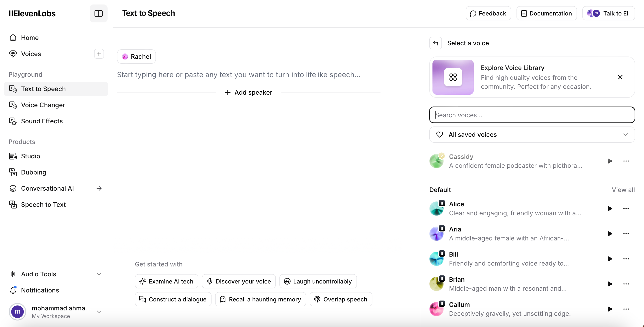Open Speech to Text
This screenshot has height=327, width=644.
point(56,204)
